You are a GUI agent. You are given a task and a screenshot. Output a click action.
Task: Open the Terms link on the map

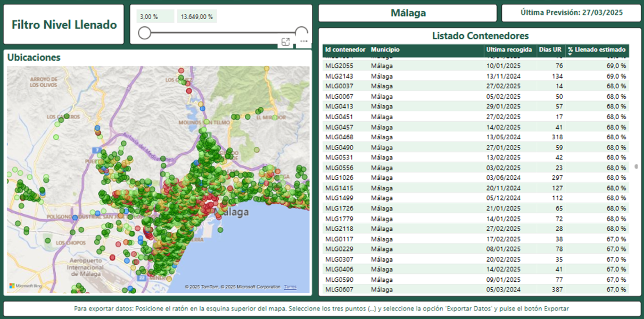290,287
